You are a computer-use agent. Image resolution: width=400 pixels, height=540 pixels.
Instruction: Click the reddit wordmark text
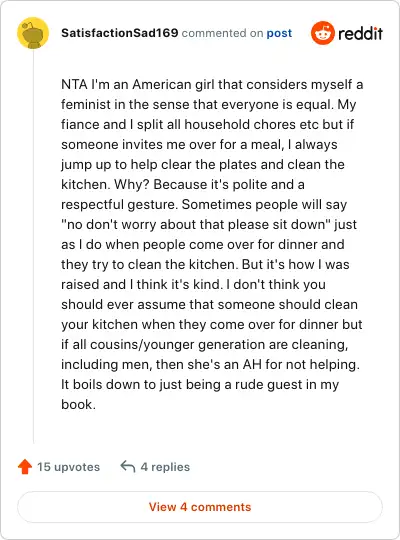pyautogui.click(x=360, y=33)
